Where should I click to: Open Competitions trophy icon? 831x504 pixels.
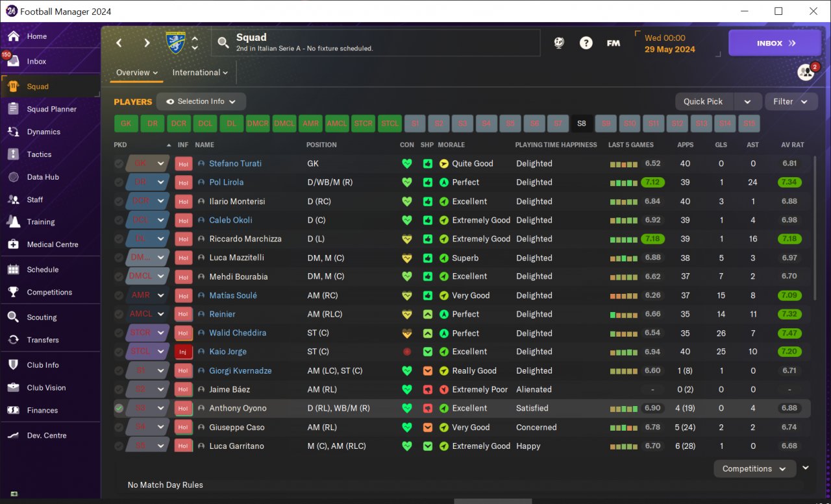pyautogui.click(x=13, y=292)
